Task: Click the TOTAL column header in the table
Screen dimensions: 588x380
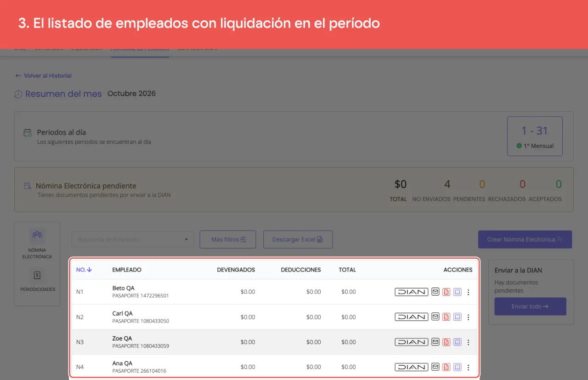Action: (x=347, y=270)
